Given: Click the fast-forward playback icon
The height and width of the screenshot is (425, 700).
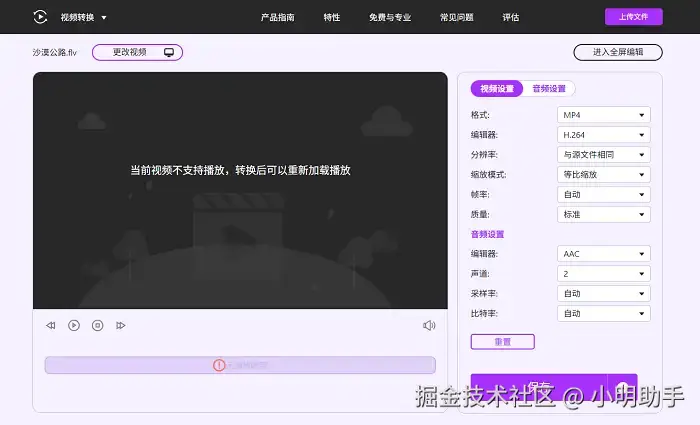Looking at the screenshot, I should [x=121, y=325].
